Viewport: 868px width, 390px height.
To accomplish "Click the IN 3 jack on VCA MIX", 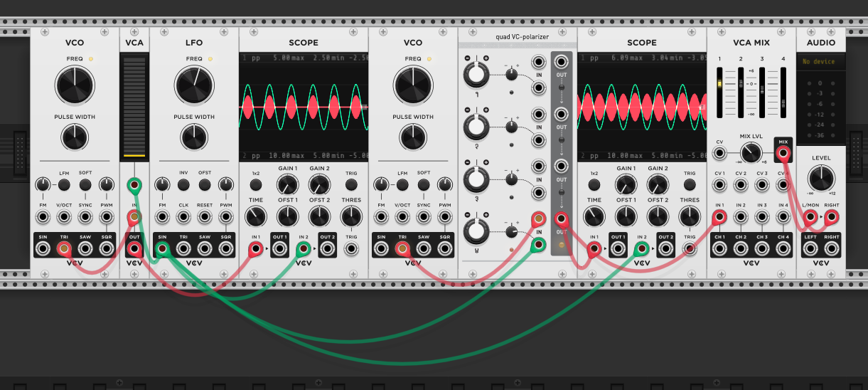I will pos(762,217).
